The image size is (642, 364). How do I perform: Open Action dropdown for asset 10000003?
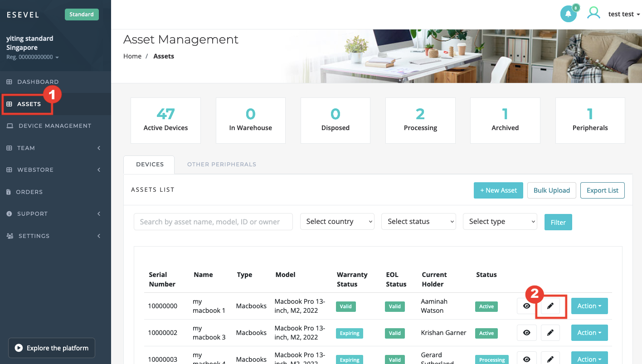click(589, 359)
